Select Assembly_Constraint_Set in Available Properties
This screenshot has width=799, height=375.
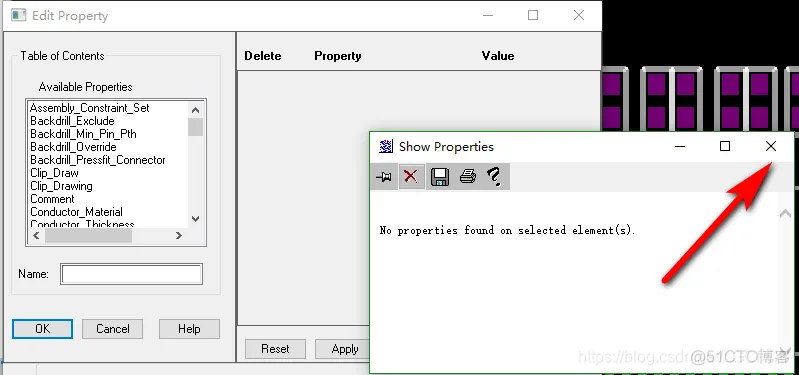90,108
